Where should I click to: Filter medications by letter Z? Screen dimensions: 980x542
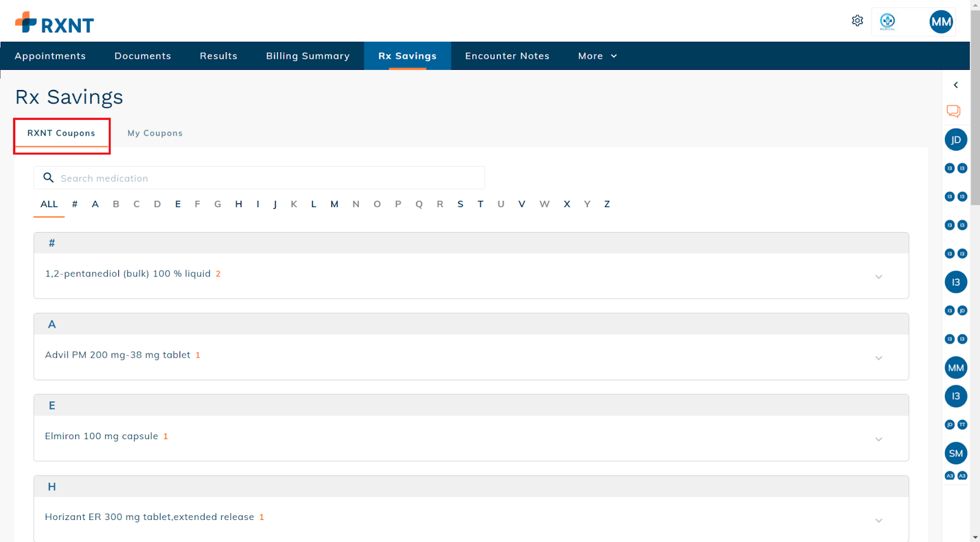tap(607, 204)
